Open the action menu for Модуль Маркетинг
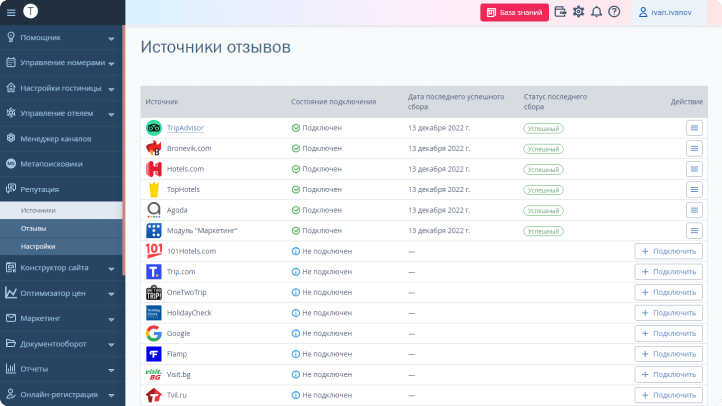The image size is (722, 406). pos(694,231)
